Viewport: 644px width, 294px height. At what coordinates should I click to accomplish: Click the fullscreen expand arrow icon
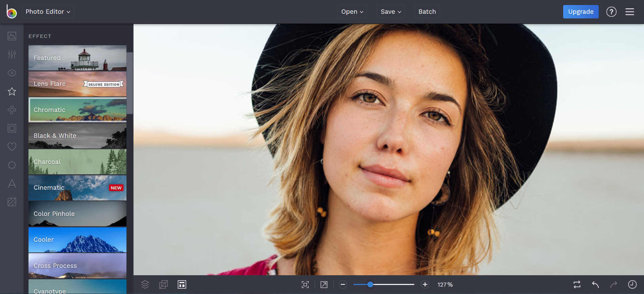324,285
